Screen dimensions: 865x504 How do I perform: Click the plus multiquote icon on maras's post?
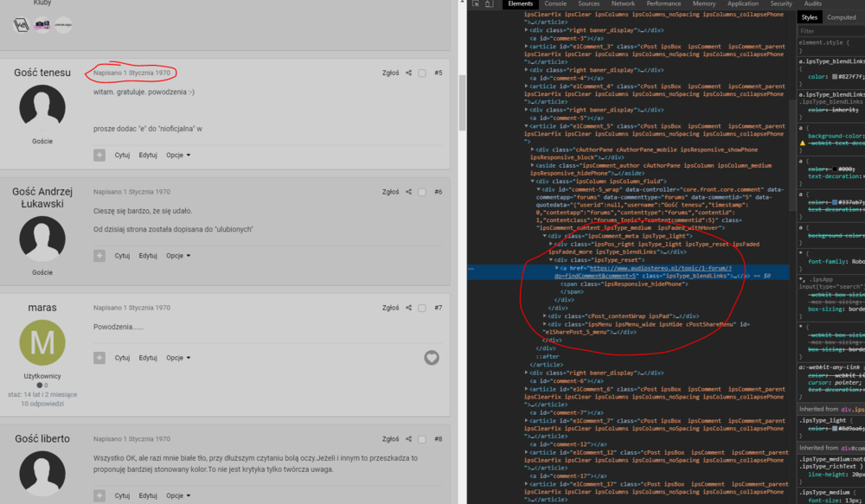(x=99, y=358)
